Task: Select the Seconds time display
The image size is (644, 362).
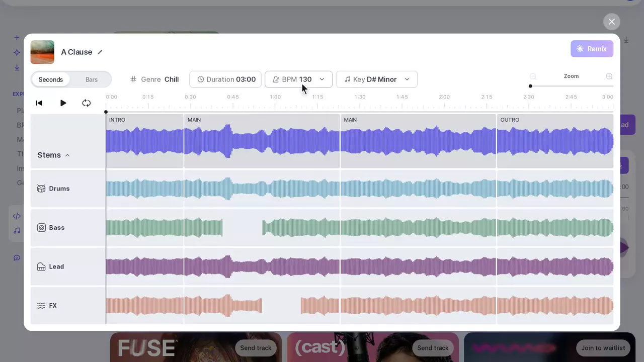Action: [x=51, y=79]
